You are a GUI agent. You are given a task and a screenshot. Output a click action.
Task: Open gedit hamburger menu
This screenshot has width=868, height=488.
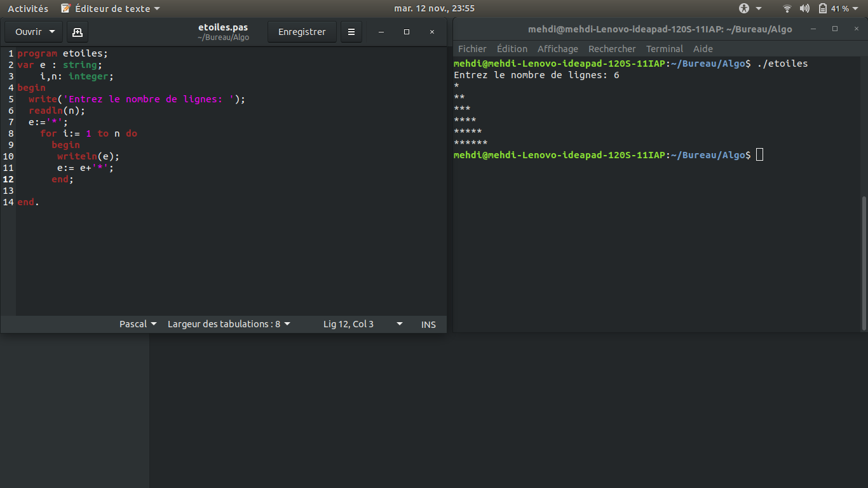tap(351, 32)
